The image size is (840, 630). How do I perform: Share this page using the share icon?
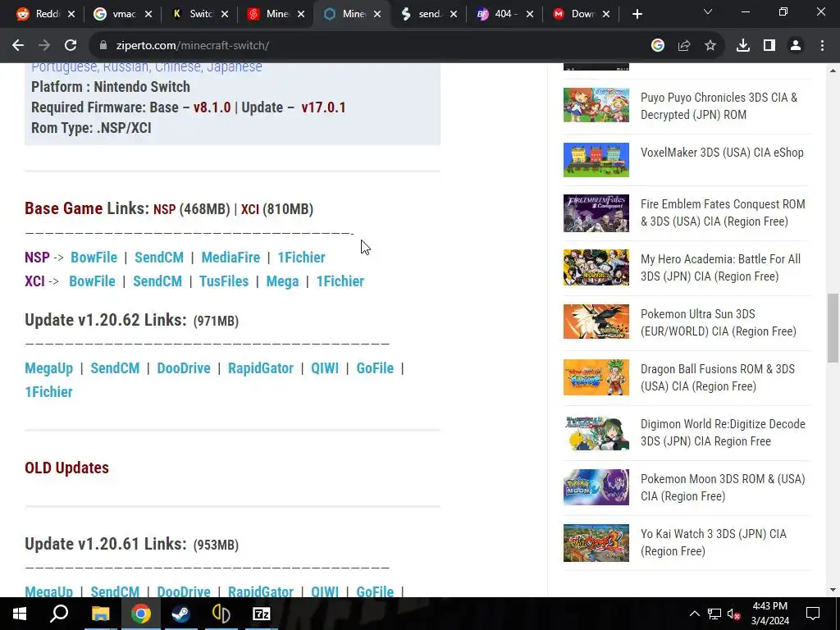[684, 46]
